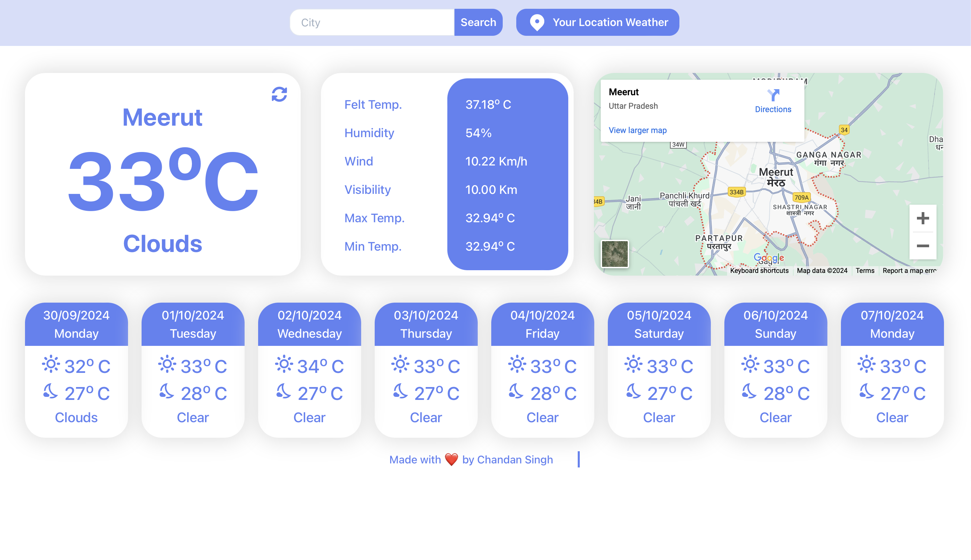Viewport: 971px width, 560px height.
Task: Click sun icon on 30/09/2024 card
Action: 51,364
